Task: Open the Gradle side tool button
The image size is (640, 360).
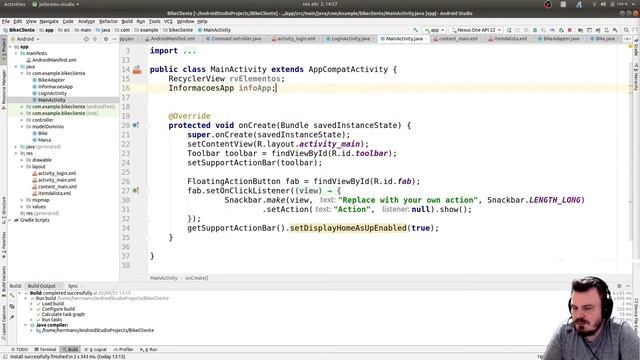Action: [x=636, y=48]
